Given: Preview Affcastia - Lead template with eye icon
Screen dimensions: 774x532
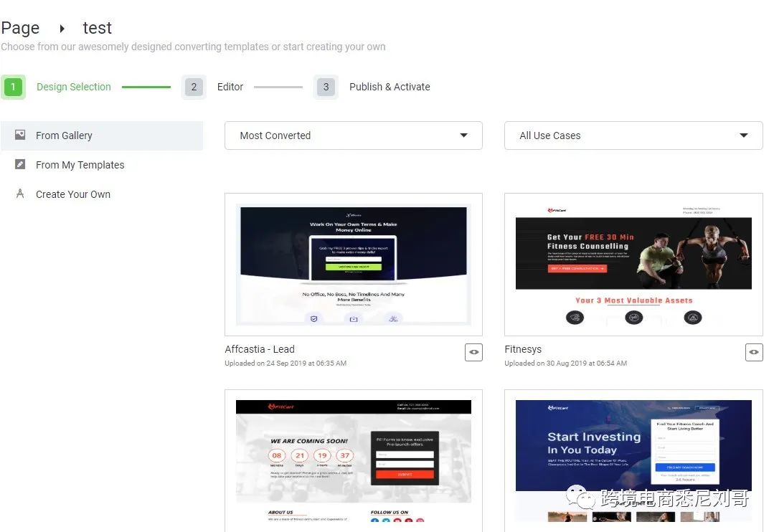Looking at the screenshot, I should pyautogui.click(x=473, y=352).
